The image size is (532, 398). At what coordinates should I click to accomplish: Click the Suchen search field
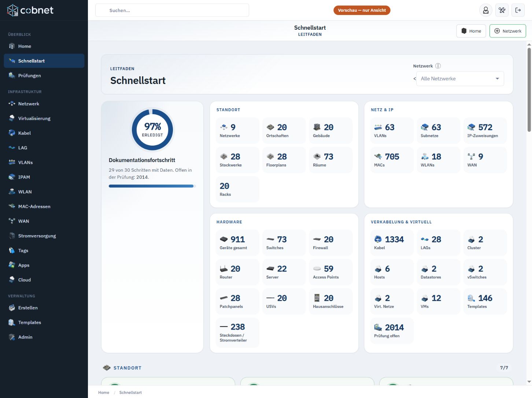pos(172,10)
